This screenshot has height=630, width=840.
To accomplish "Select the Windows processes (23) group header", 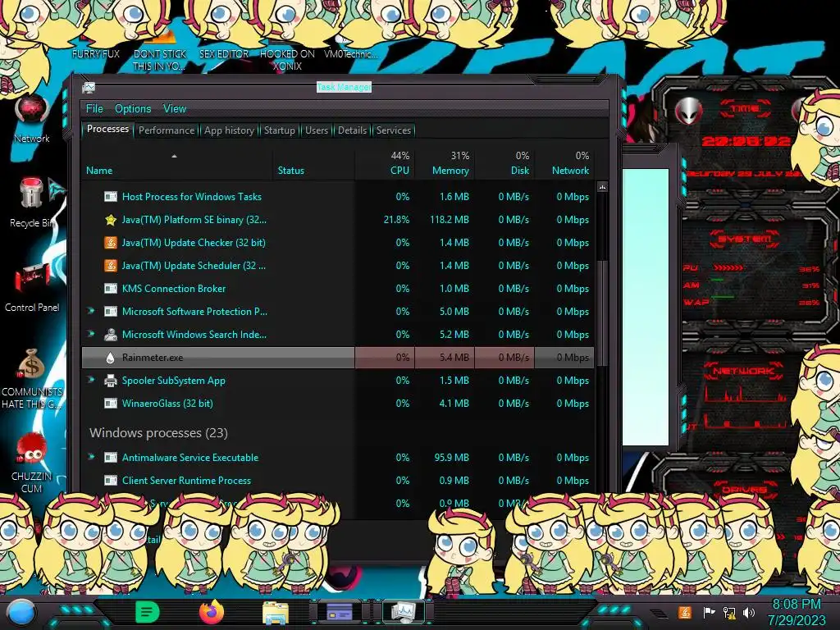I will pyautogui.click(x=158, y=433).
